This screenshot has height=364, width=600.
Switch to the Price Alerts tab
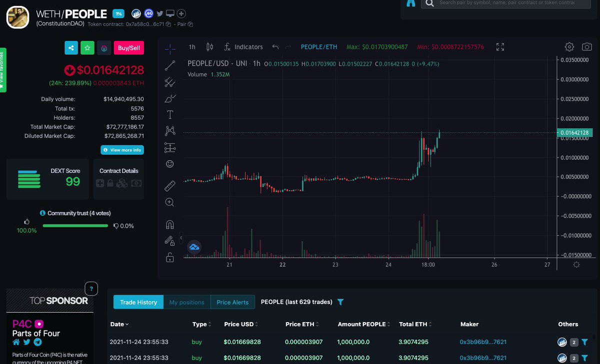(232, 302)
